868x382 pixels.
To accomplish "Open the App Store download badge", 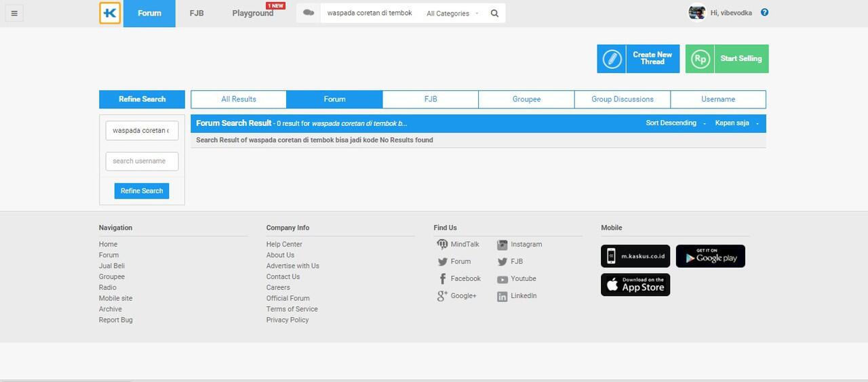I will click(635, 284).
